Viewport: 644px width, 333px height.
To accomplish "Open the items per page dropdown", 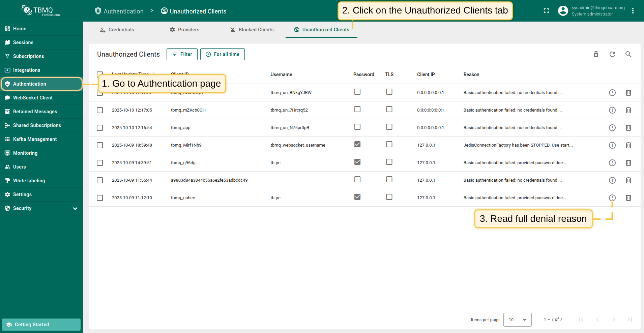I will coord(517,320).
